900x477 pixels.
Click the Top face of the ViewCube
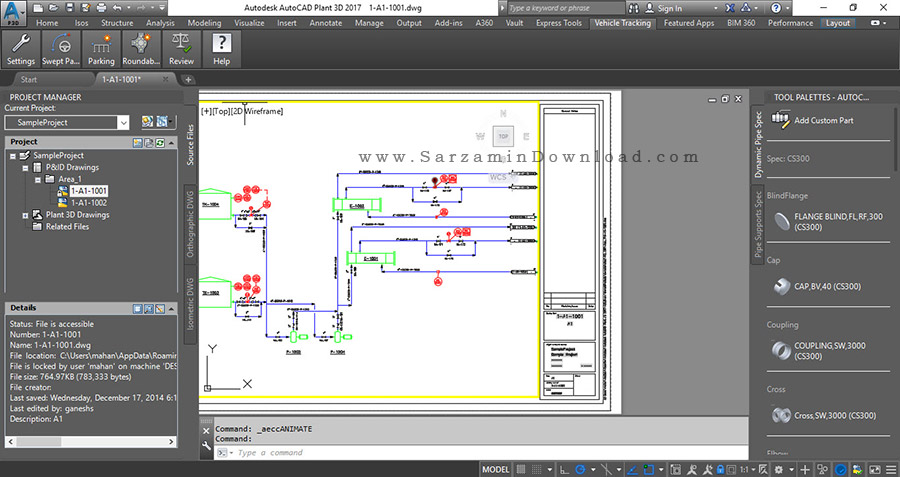503,136
